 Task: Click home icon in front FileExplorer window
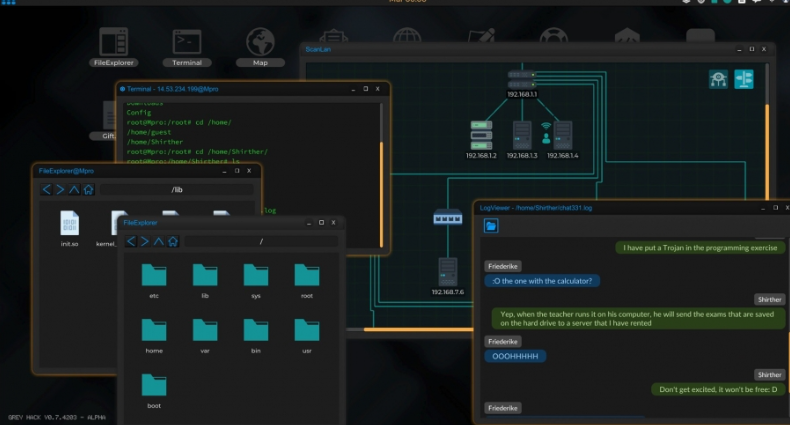pos(173,241)
